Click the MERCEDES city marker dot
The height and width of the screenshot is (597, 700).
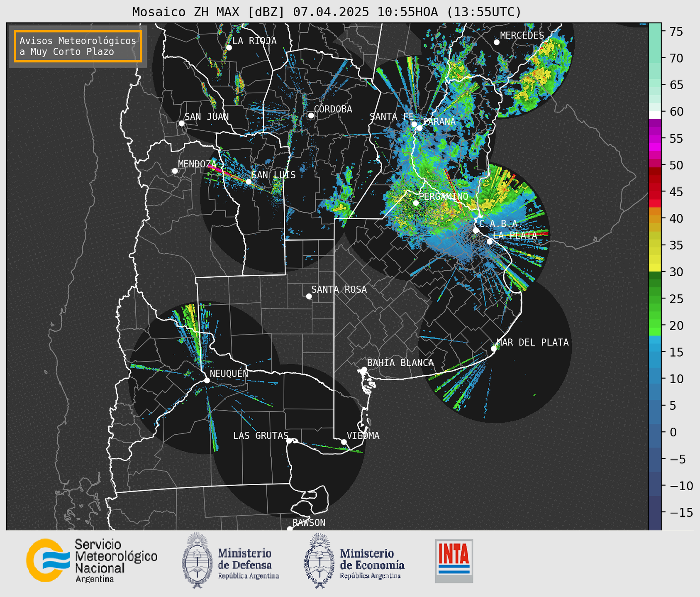point(496,42)
